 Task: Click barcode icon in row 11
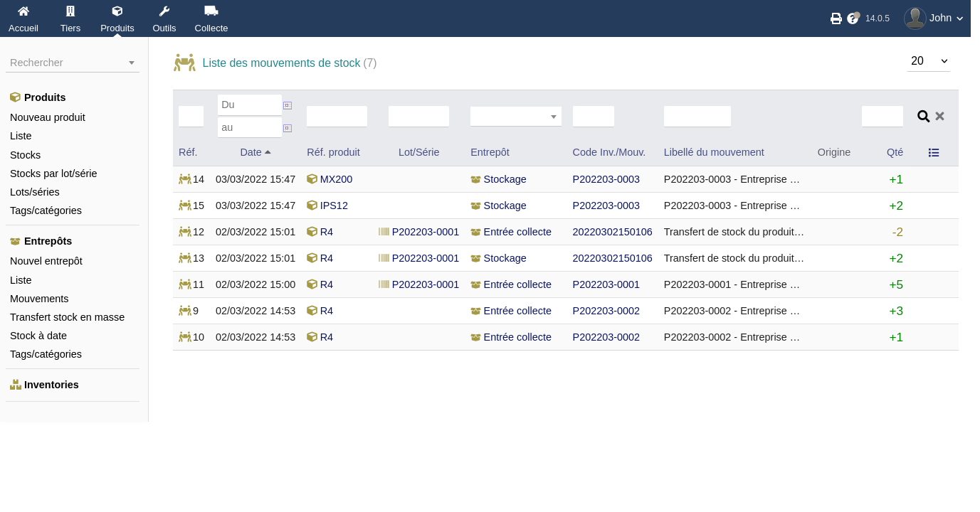384,284
